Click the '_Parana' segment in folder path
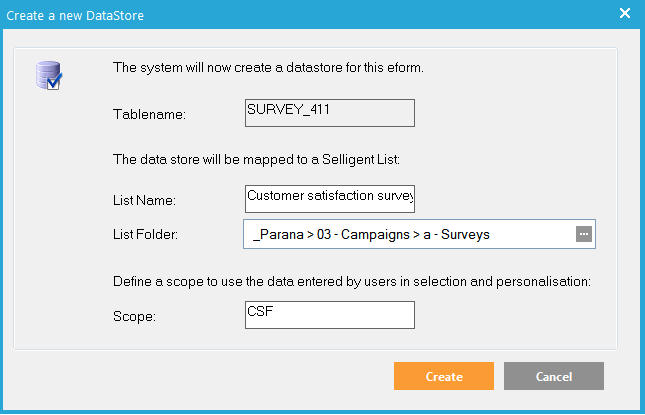The width and height of the screenshot is (645, 415). point(279,234)
